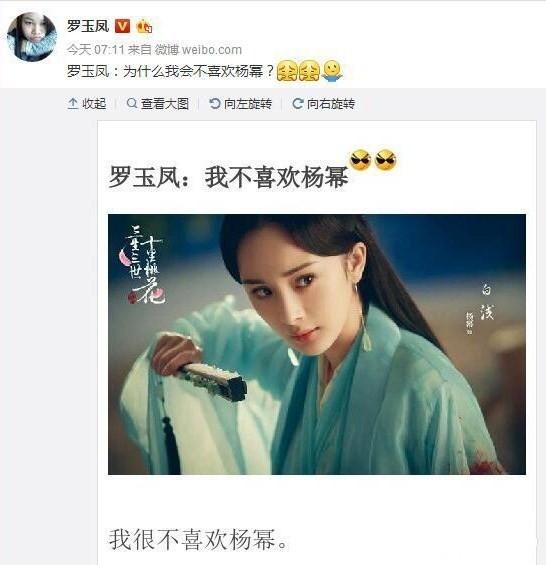546x565 pixels.
Task: Click the clockwise rotate arrow icon
Action: [298, 104]
